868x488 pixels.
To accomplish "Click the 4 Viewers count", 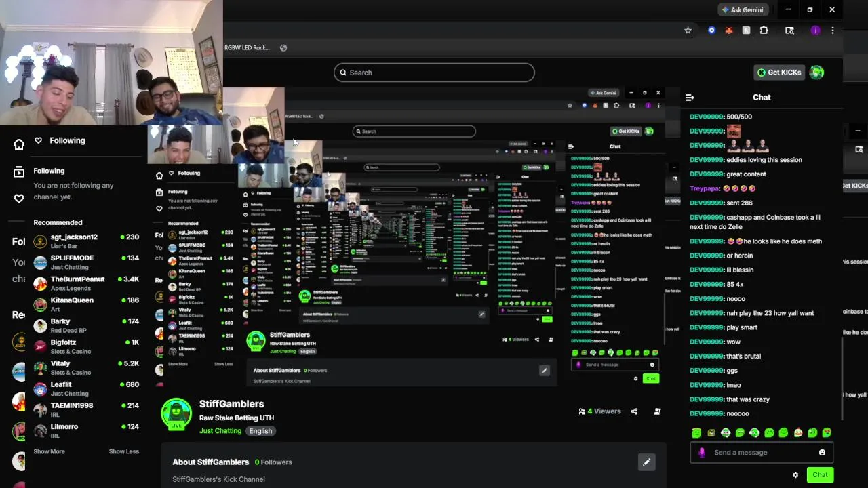I will coord(599,411).
